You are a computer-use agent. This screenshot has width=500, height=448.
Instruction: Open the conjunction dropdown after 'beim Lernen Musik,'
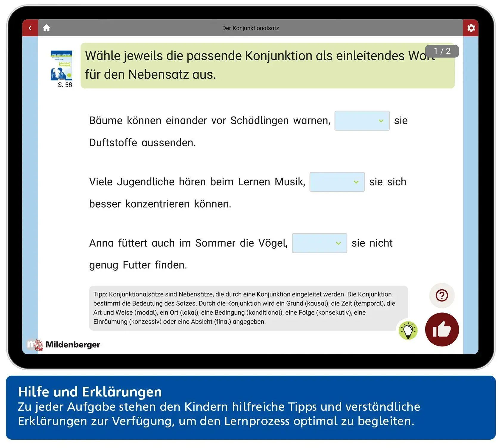pos(337,182)
